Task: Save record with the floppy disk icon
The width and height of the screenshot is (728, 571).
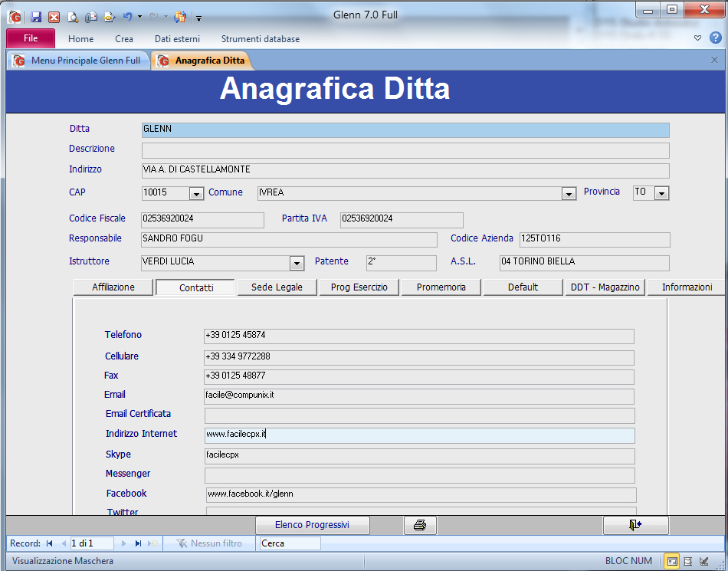Action: click(36, 17)
